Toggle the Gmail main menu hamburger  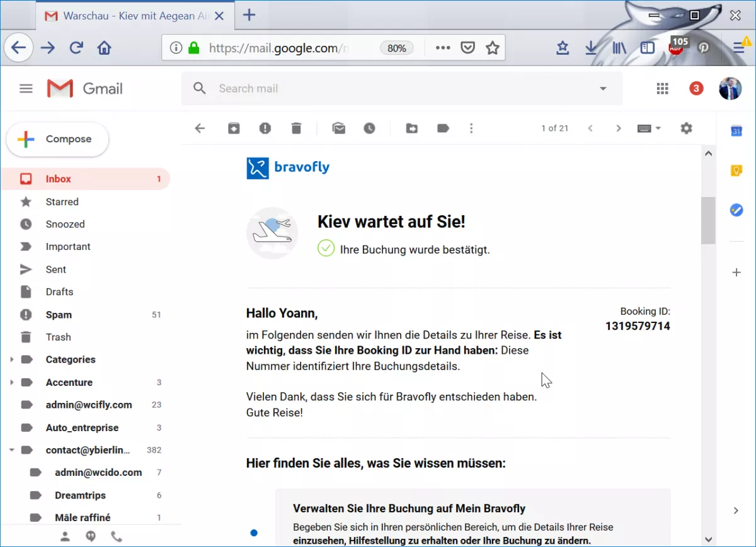[x=26, y=89]
